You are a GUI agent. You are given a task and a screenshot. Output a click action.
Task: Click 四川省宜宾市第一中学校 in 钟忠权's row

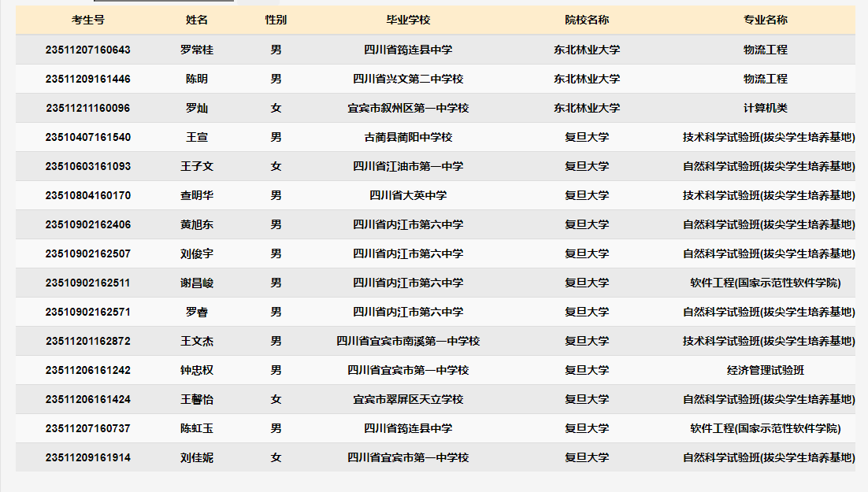408,370
